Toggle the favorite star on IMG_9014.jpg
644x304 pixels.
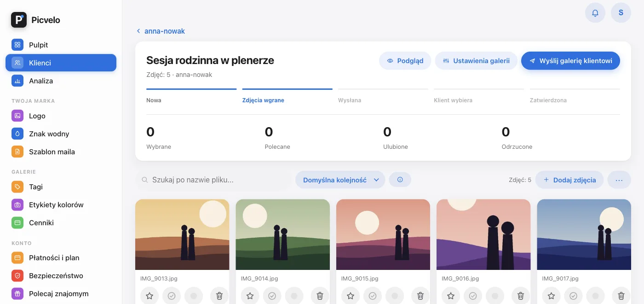click(250, 296)
